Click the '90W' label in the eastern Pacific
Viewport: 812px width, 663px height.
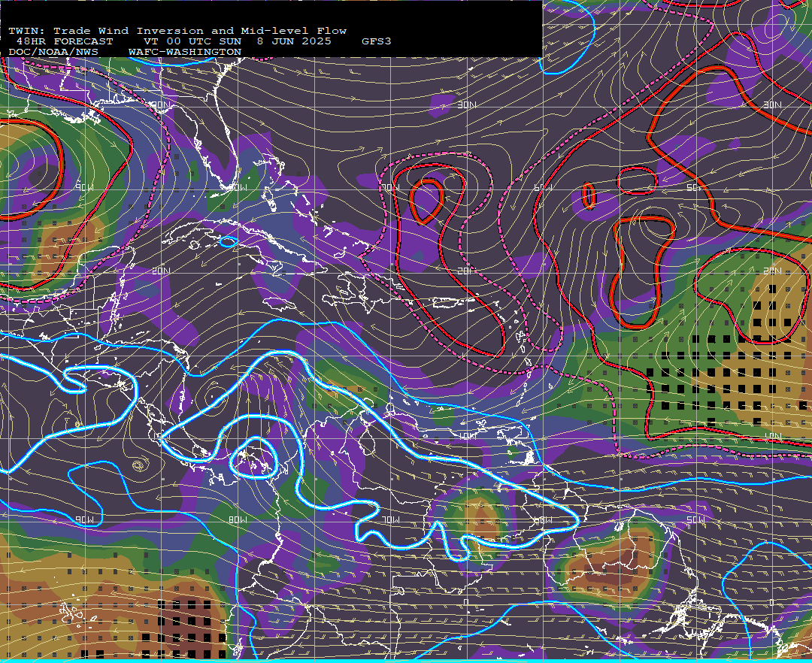[x=84, y=519]
